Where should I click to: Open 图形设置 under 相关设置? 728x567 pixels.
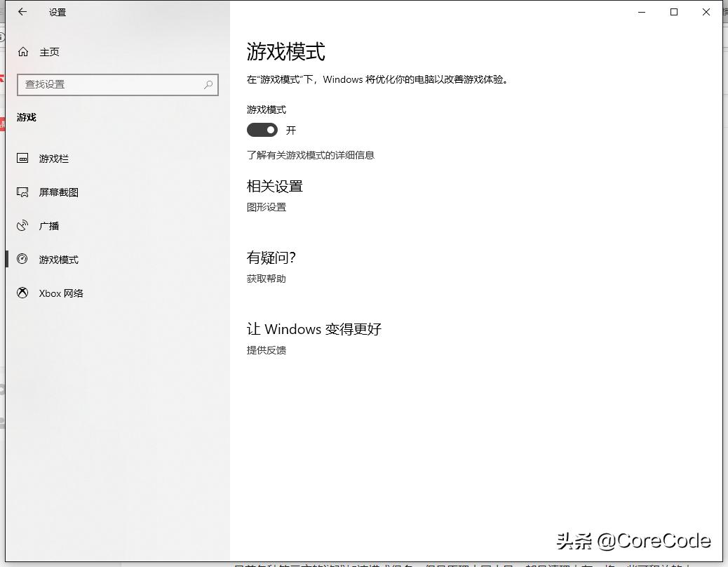coord(267,206)
